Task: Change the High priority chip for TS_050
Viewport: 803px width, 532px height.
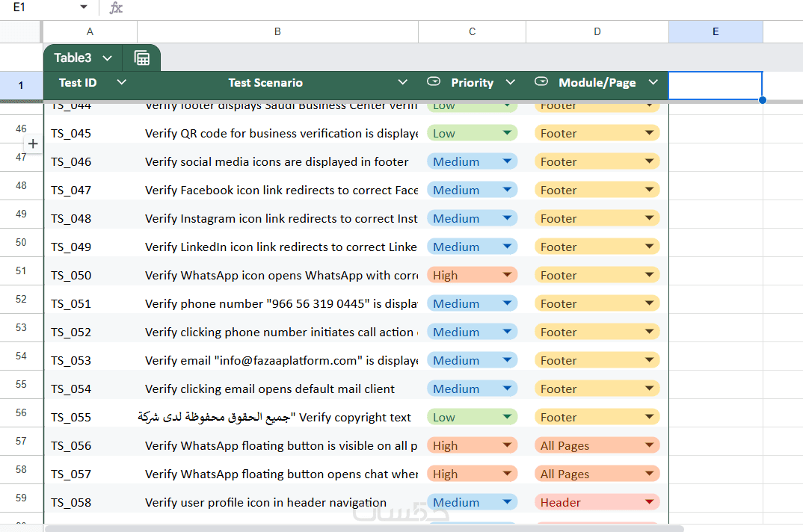Action: [x=472, y=275]
